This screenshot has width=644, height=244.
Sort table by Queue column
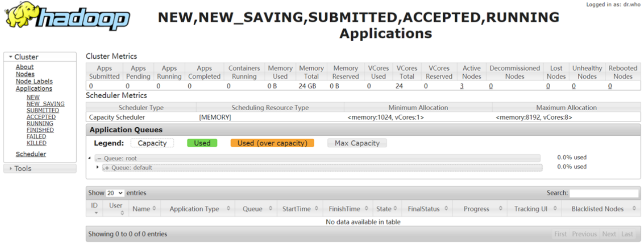(256, 209)
